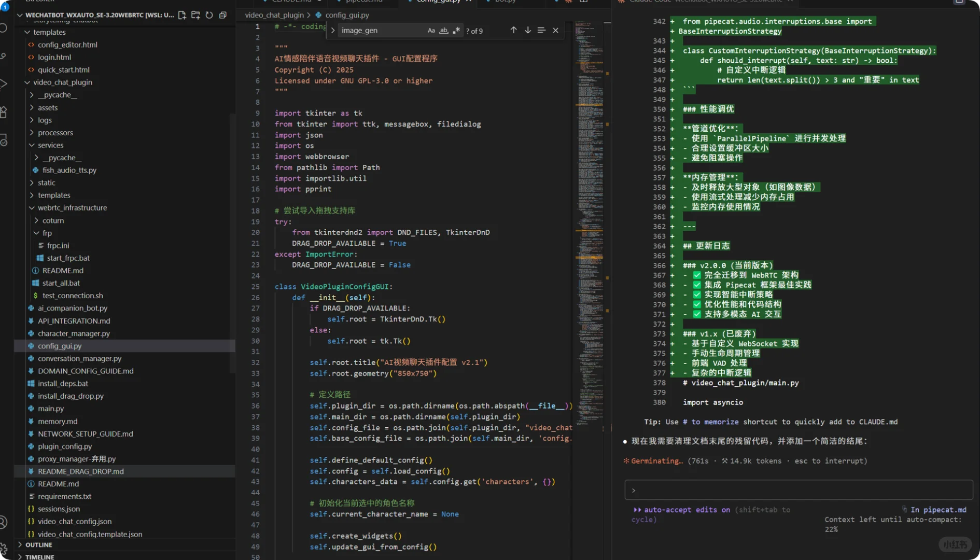This screenshot has width=980, height=560.
Task: Go to next match in find widget
Action: (527, 30)
